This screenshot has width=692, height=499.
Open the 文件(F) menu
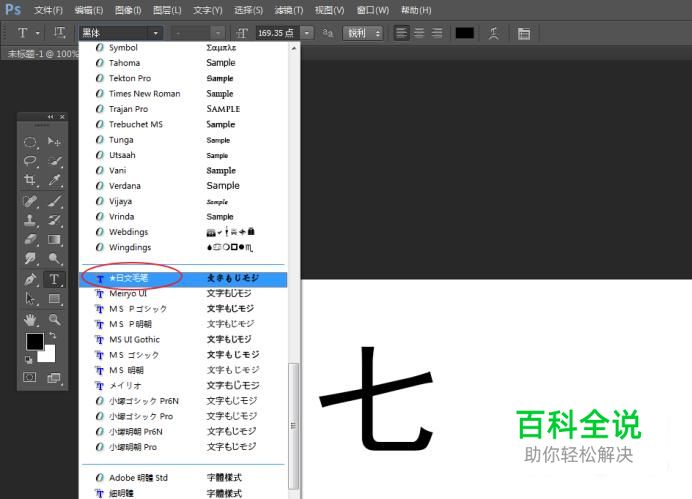click(49, 10)
